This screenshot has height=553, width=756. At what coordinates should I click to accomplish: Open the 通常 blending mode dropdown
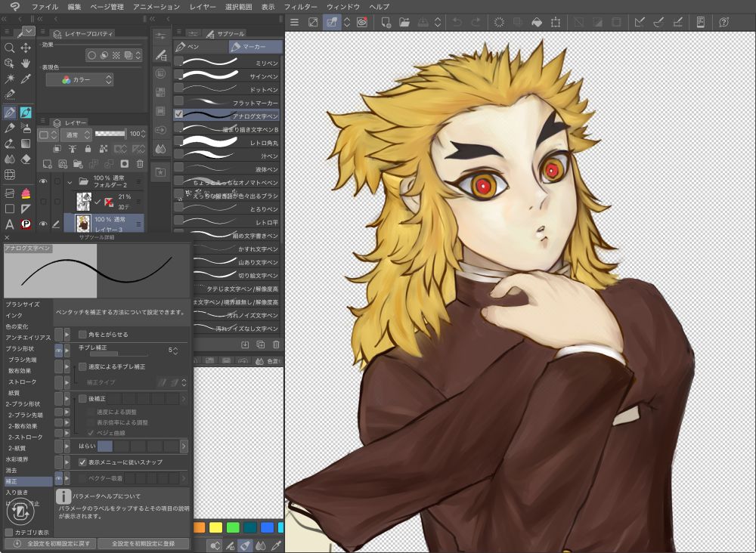click(x=76, y=134)
